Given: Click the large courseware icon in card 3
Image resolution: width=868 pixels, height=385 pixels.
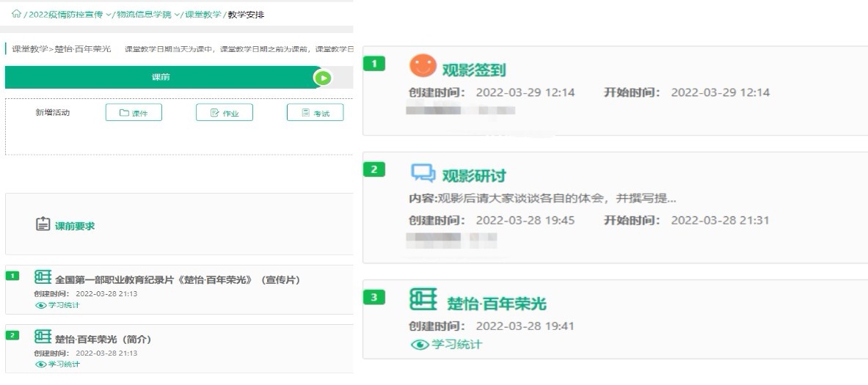Looking at the screenshot, I should (x=423, y=301).
